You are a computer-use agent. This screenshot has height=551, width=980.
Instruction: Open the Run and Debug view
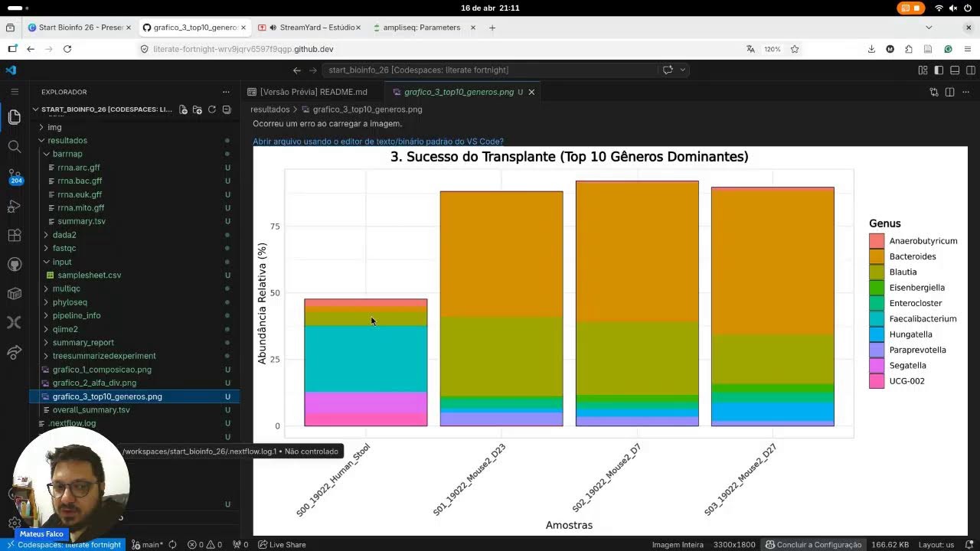tap(14, 206)
